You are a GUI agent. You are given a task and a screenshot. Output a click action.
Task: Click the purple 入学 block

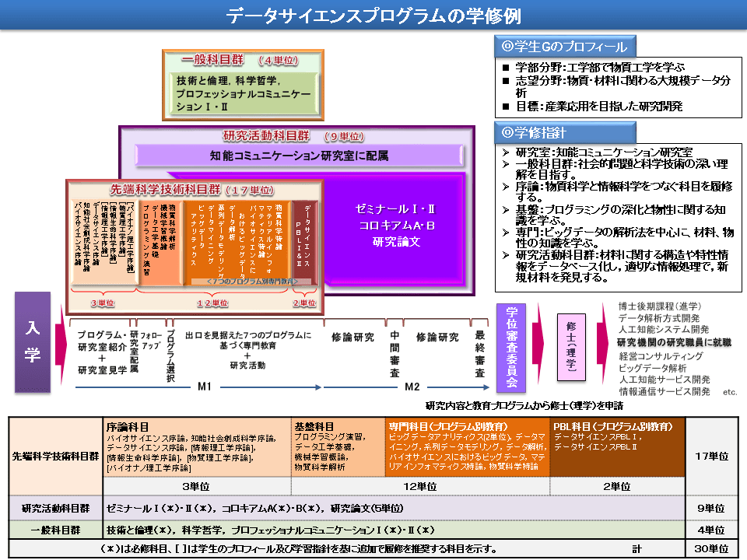pos(33,342)
